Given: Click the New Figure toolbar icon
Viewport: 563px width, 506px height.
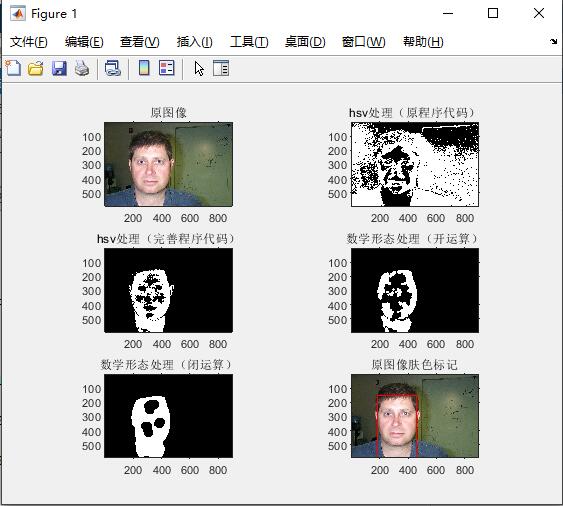Looking at the screenshot, I should point(13,68).
